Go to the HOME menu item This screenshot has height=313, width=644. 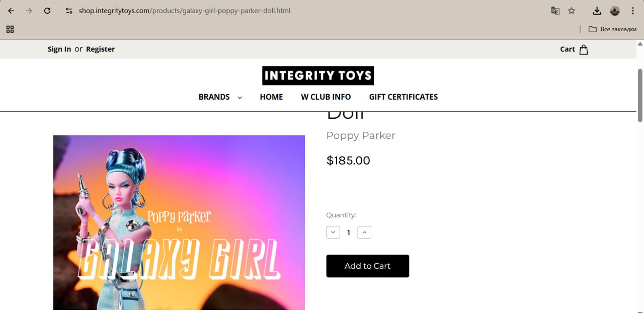point(271,97)
